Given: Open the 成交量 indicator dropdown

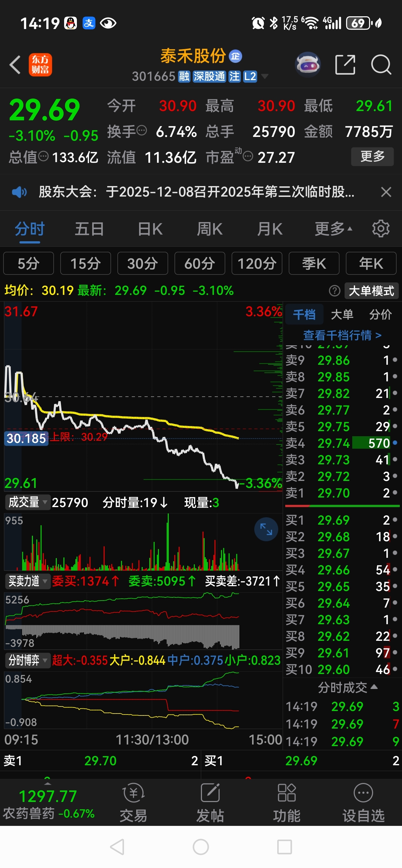Looking at the screenshot, I should (28, 502).
